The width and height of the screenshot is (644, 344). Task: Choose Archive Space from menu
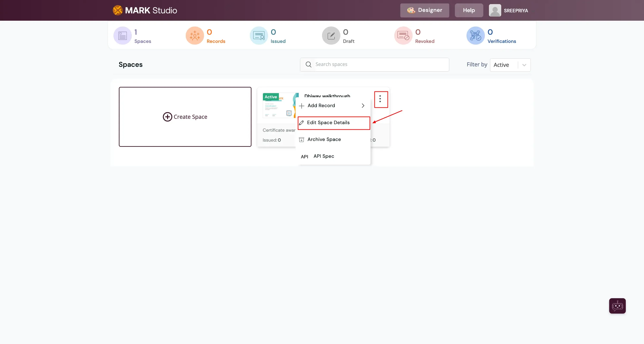coord(324,139)
